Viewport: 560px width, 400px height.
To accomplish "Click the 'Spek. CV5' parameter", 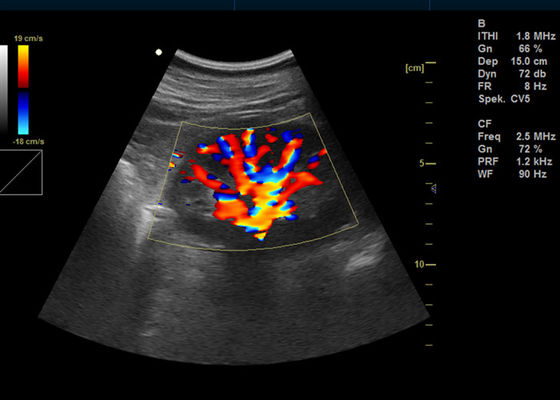I will (x=504, y=99).
